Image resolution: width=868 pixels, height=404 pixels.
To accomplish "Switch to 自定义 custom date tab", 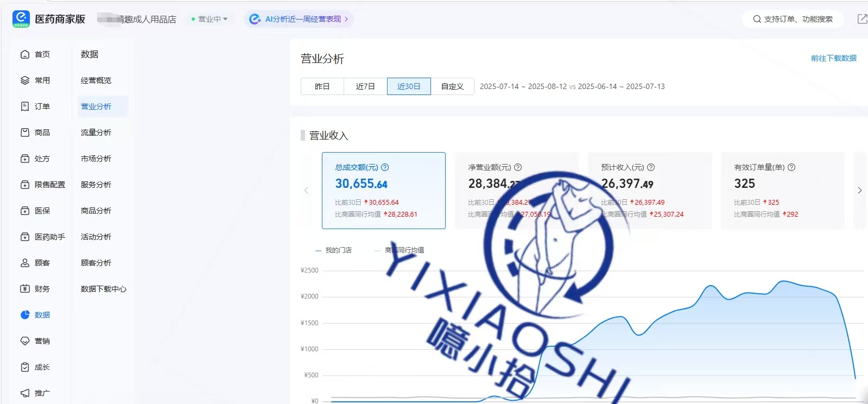I will pyautogui.click(x=452, y=86).
